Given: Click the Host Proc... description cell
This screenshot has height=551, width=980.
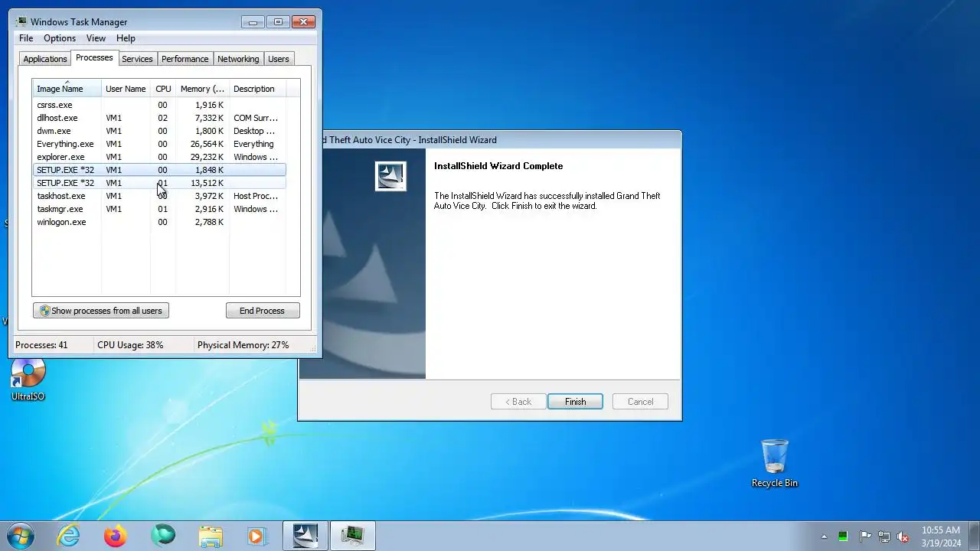Looking at the screenshot, I should 256,196.
